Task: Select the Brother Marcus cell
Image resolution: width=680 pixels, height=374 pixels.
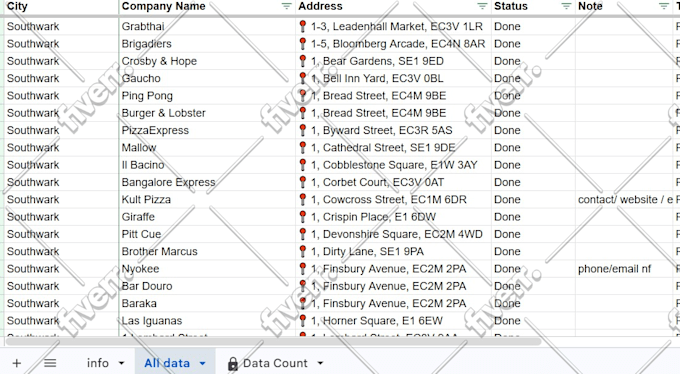Action: (207, 252)
